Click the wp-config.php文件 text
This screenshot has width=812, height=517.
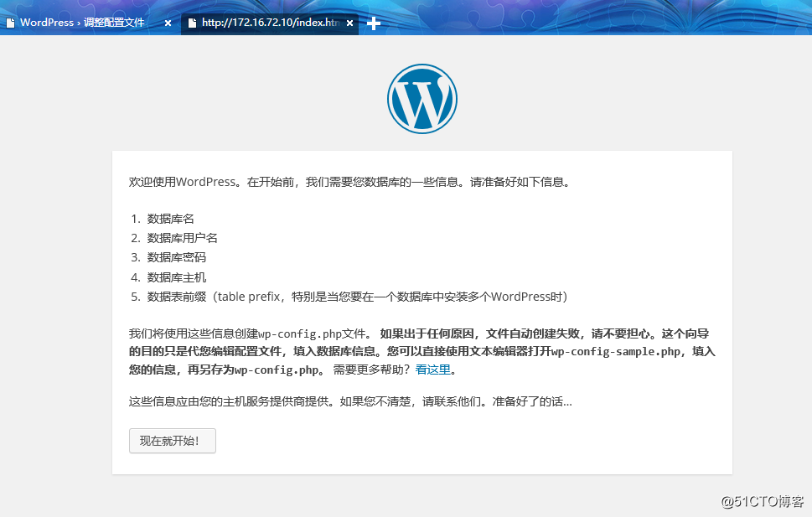pos(313,333)
